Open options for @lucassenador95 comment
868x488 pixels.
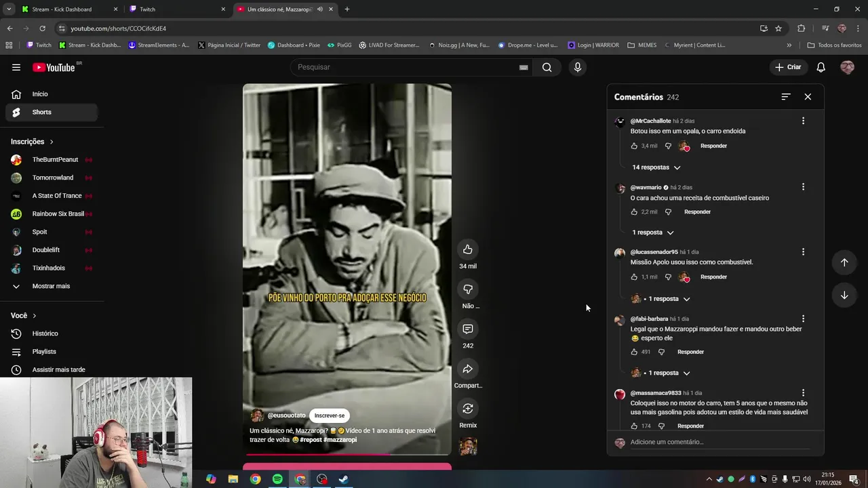[803, 251]
